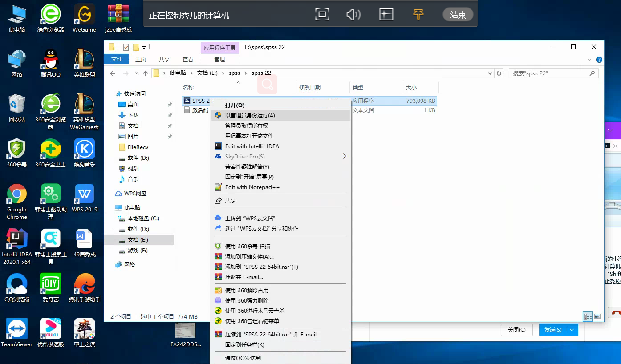The height and width of the screenshot is (364, 621).
Task: Choose 管理员取得所有权 menu entry
Action: click(280, 125)
